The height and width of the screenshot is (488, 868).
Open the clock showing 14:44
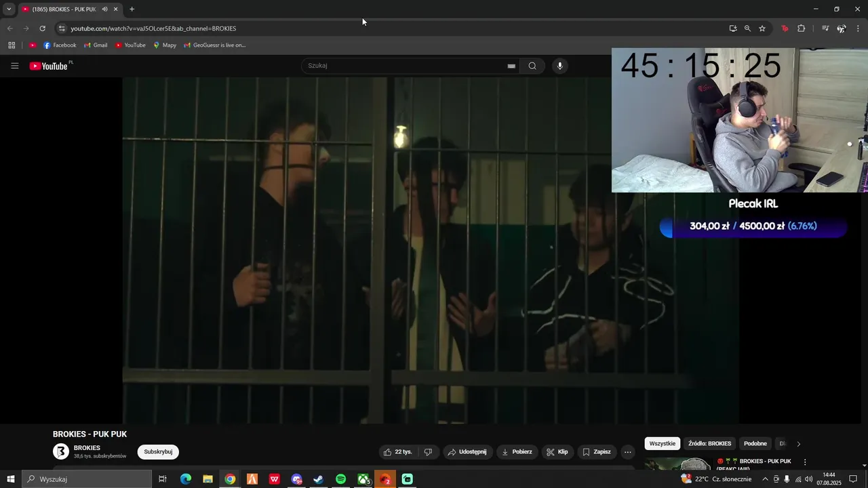pyautogui.click(x=829, y=479)
